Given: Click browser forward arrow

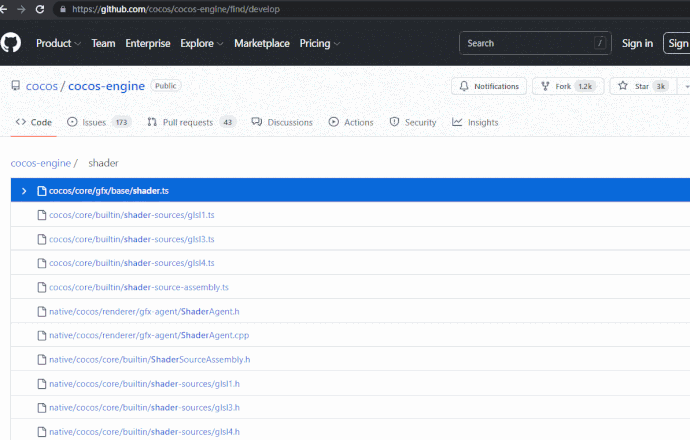Looking at the screenshot, I should [x=21, y=9].
